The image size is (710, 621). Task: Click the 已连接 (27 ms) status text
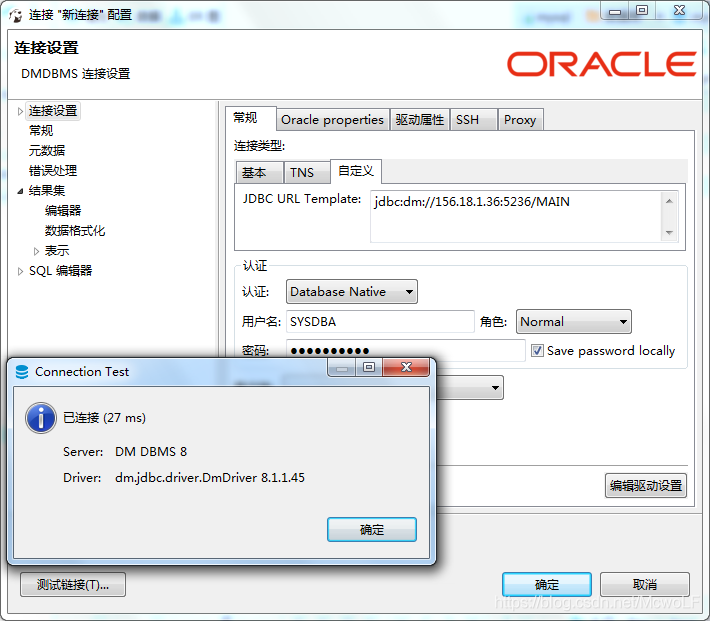point(105,418)
